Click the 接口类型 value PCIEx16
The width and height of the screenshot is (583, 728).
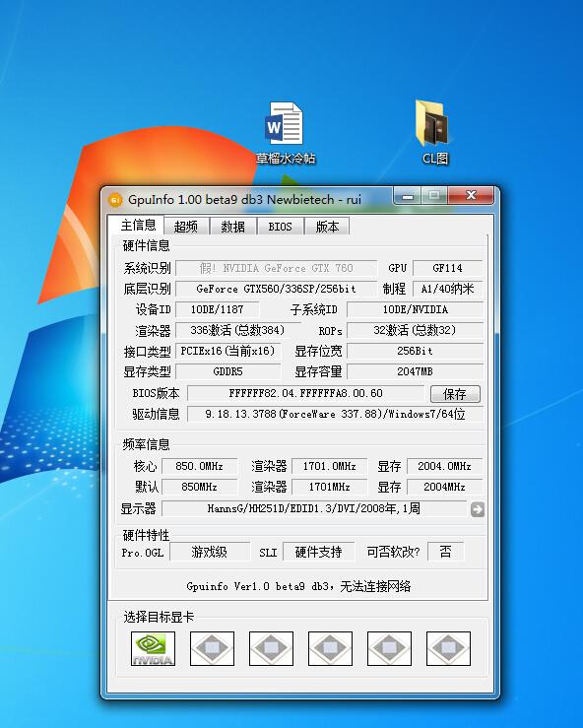(227, 351)
